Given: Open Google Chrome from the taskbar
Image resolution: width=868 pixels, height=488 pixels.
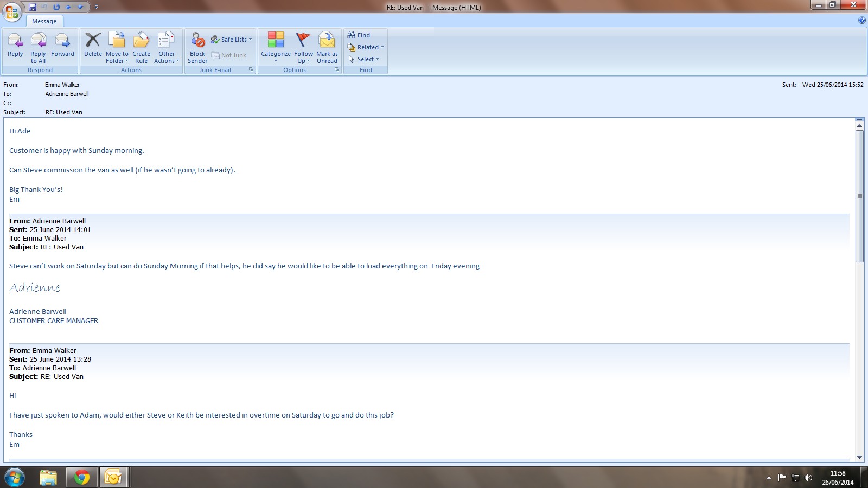Looking at the screenshot, I should coord(82,477).
